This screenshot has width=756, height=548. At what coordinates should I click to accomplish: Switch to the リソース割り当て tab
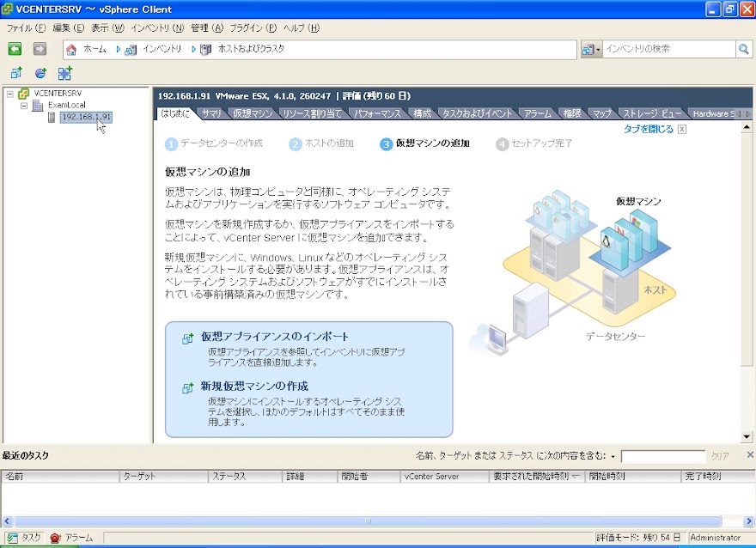(x=312, y=113)
